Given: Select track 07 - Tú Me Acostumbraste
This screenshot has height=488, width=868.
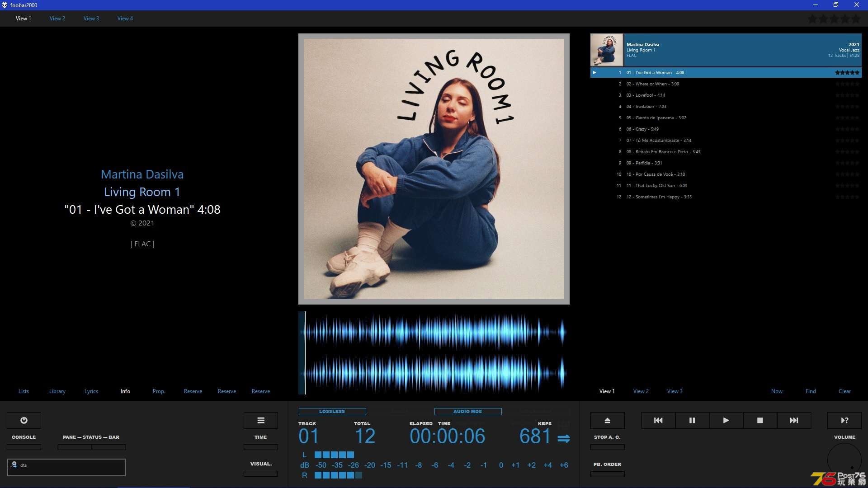Looking at the screenshot, I should pos(726,141).
